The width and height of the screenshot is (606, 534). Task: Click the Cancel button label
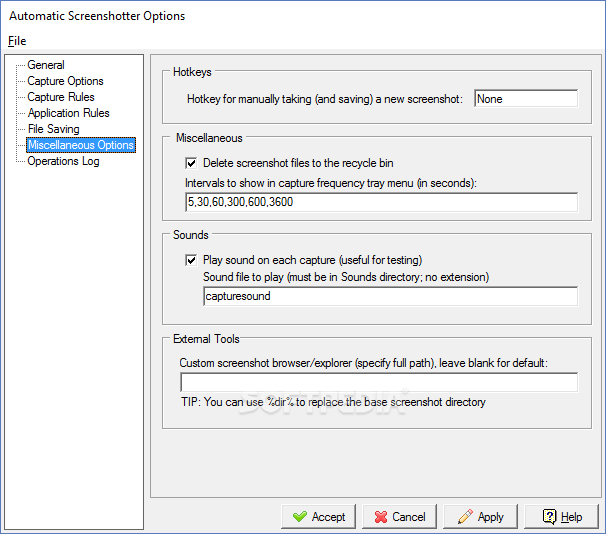click(x=409, y=517)
